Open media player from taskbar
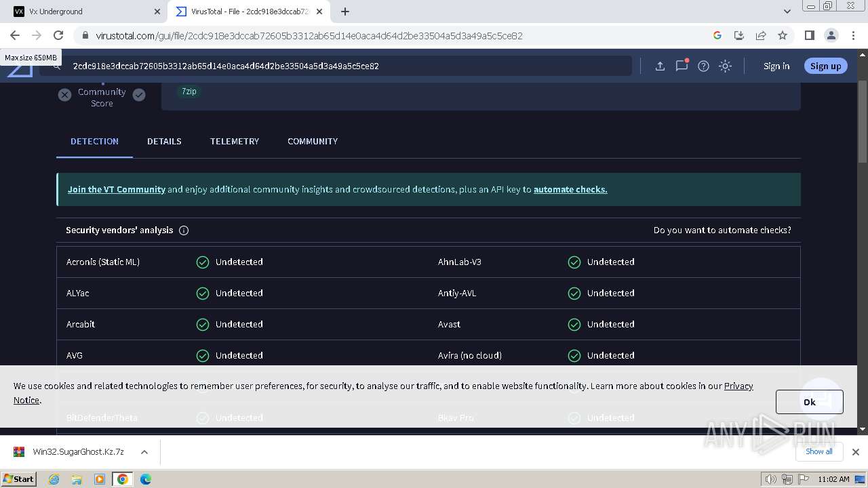The height and width of the screenshot is (488, 868). click(x=100, y=479)
